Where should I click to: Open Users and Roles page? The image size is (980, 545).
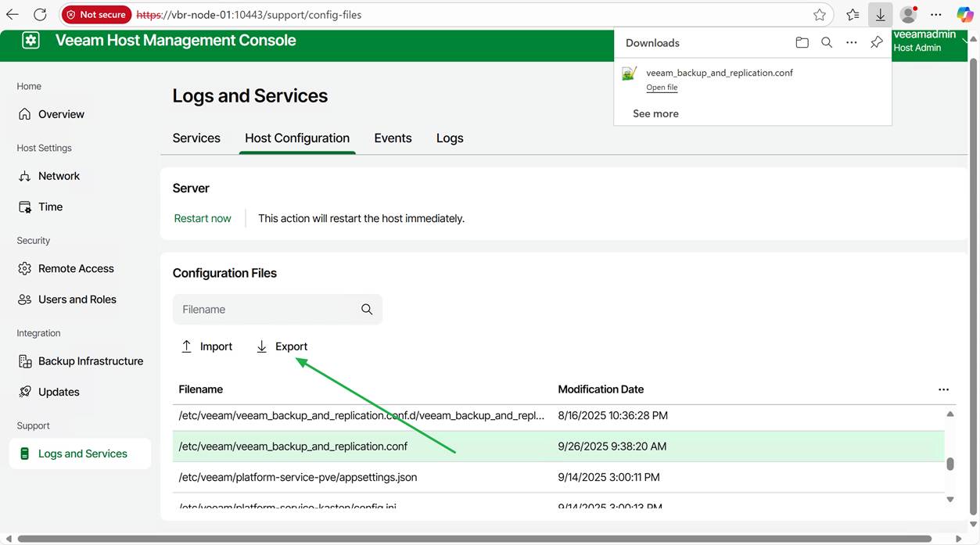(77, 299)
